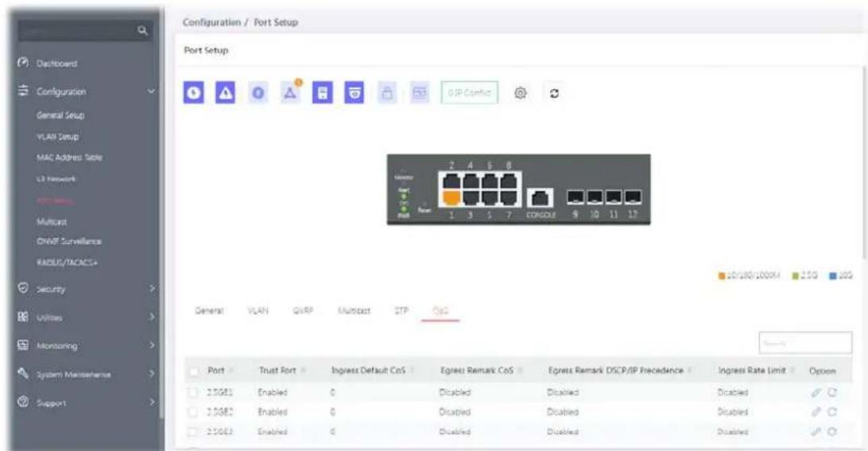Click Configuration in the breadcrumb
This screenshot has height=451, width=868.
pos(211,22)
